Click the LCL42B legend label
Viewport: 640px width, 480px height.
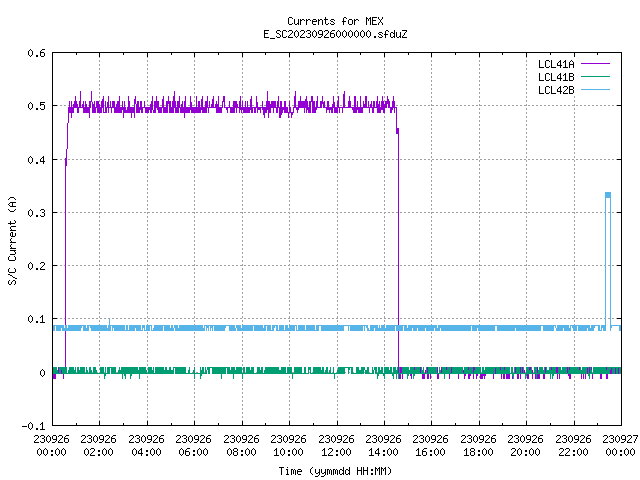pyautogui.click(x=556, y=90)
